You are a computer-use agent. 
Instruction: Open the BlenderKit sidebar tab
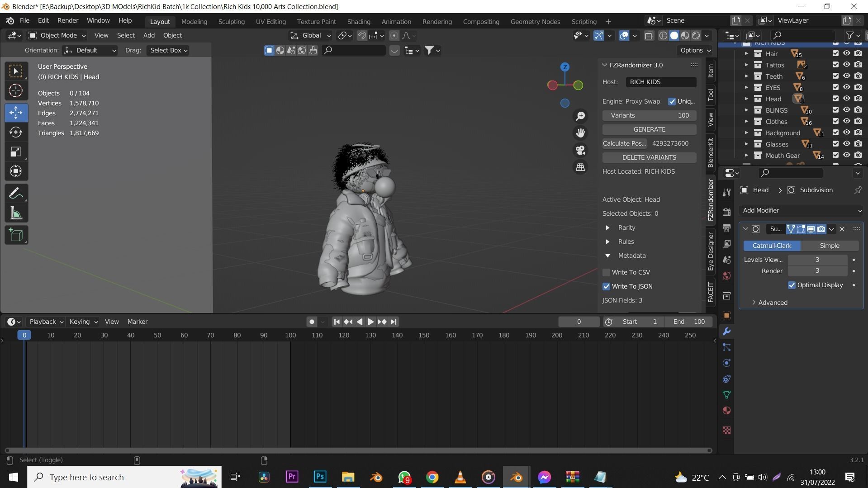click(711, 152)
